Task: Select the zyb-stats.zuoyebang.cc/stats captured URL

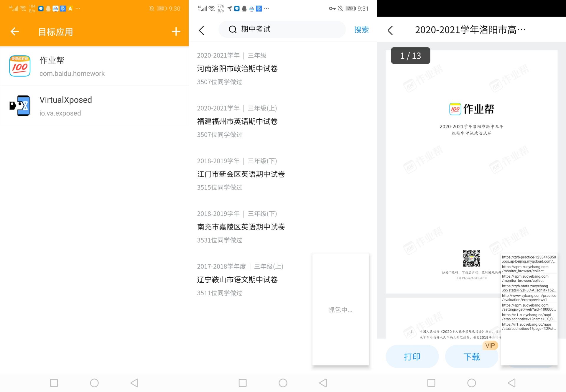Action: click(x=529, y=288)
